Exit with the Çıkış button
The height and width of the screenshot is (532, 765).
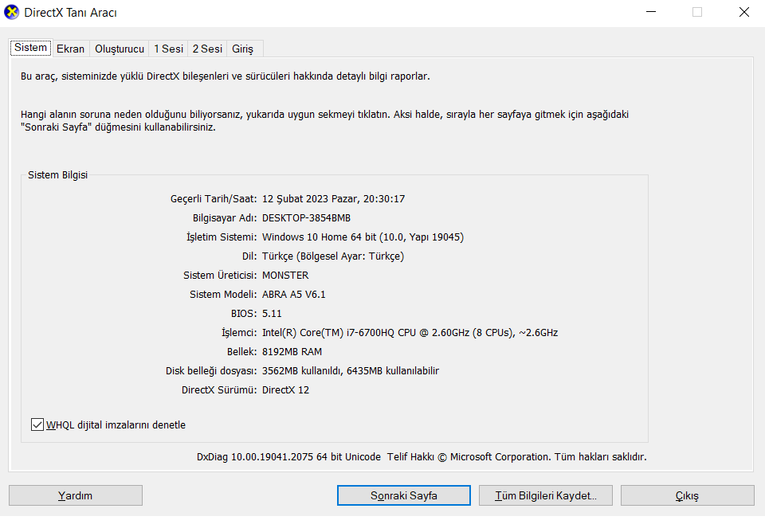[688, 495]
